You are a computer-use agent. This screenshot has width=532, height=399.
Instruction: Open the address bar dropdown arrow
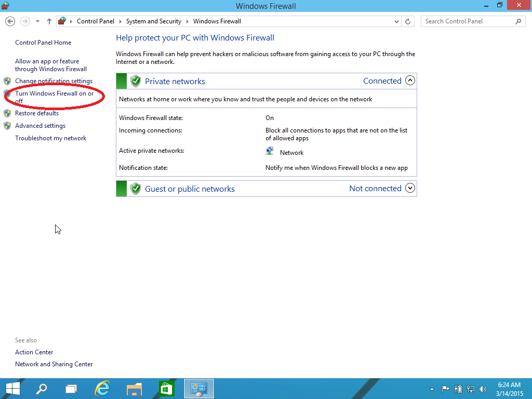[x=396, y=21]
